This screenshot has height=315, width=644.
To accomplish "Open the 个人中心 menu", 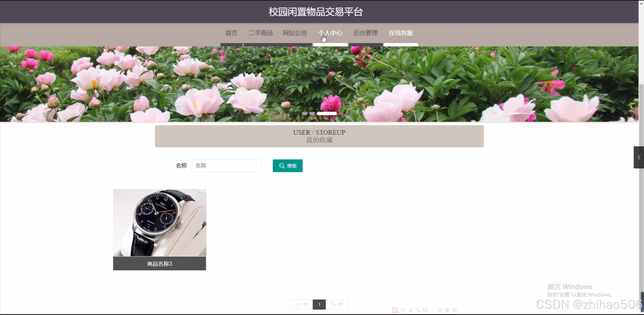I will (x=330, y=33).
